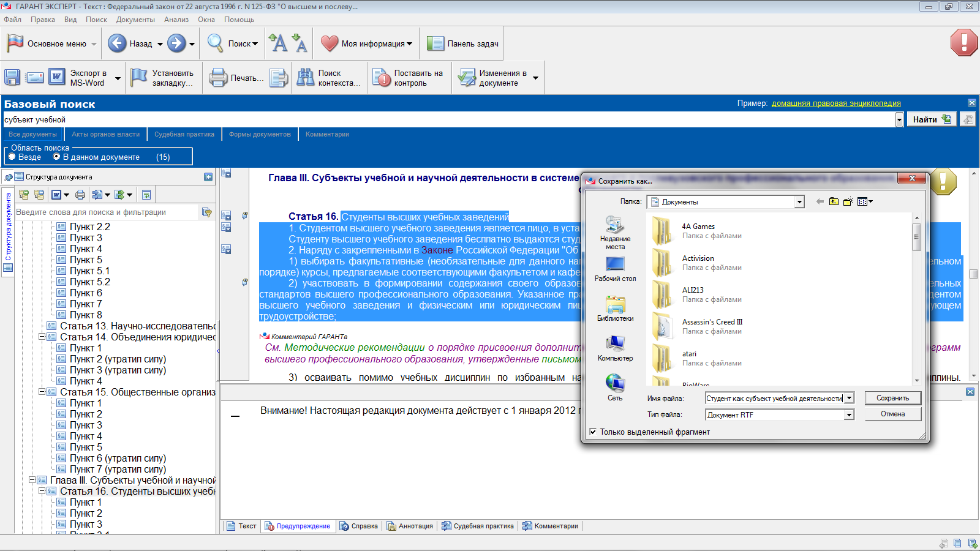Image resolution: width=980 pixels, height=551 pixels.
Task: Select Пункт 5.1 in structure tree
Action: pos(89,271)
